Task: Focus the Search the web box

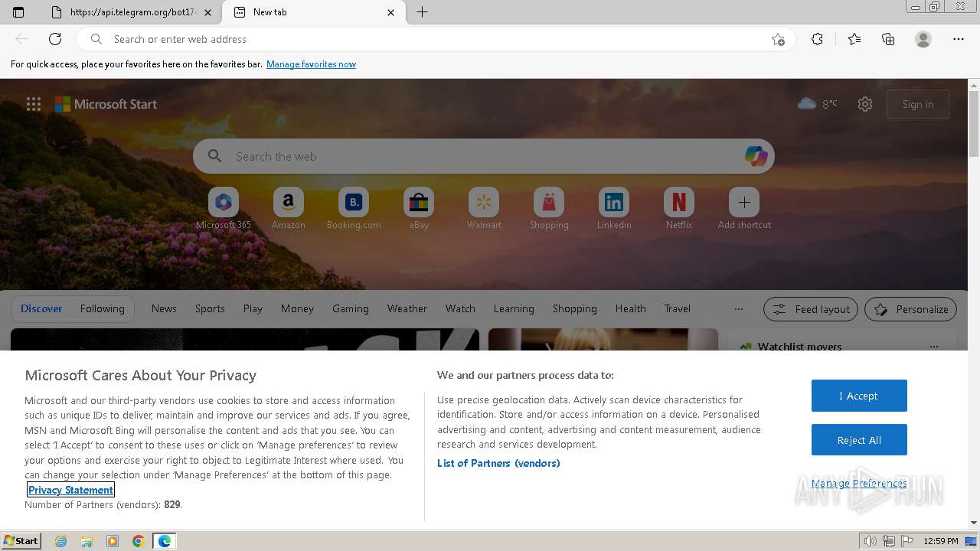Action: click(x=484, y=156)
